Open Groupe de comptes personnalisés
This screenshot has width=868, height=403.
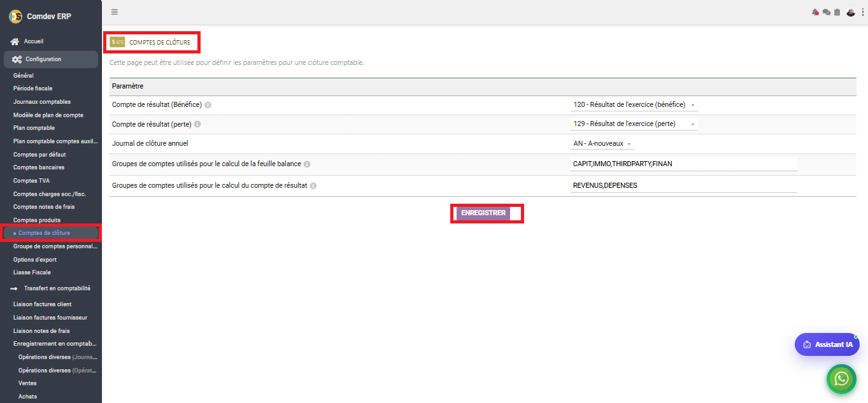point(56,246)
